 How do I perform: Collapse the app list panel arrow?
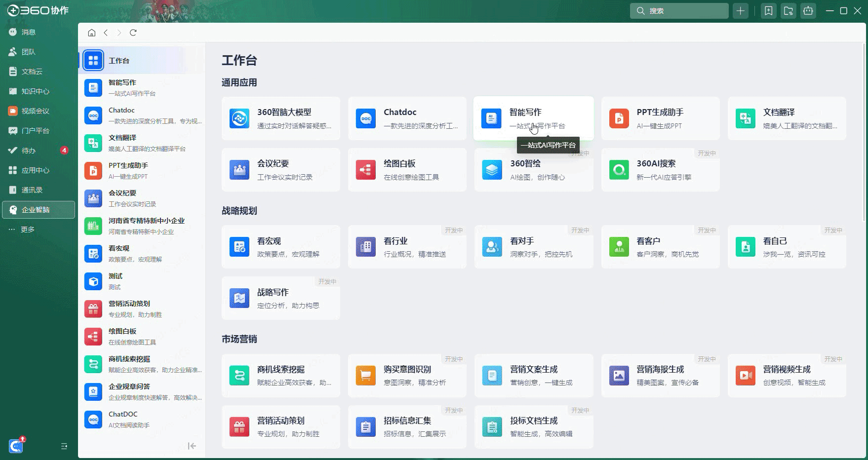pyautogui.click(x=192, y=446)
